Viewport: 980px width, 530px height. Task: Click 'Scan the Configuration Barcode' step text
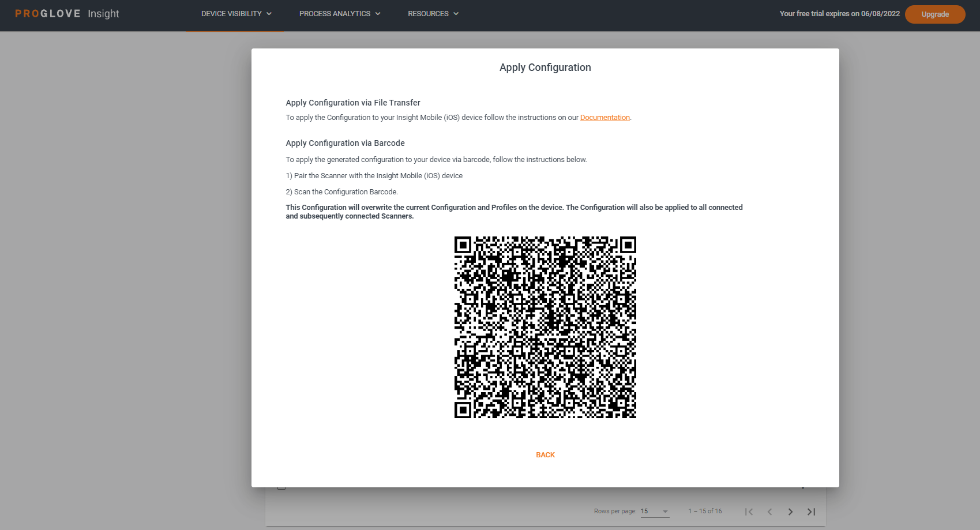click(341, 192)
